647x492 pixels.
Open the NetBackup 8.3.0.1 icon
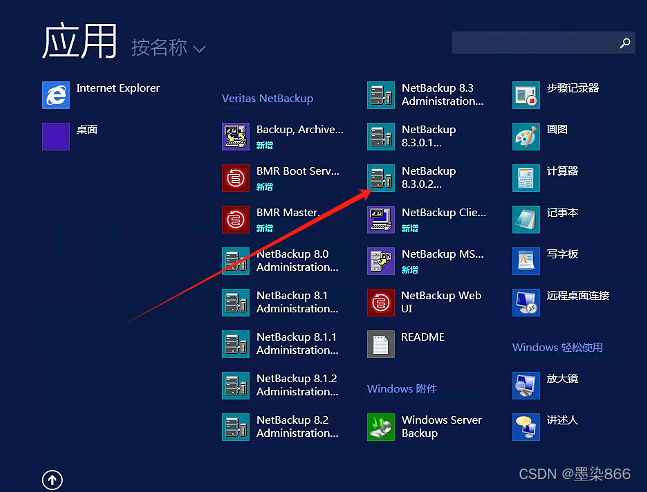coord(381,137)
